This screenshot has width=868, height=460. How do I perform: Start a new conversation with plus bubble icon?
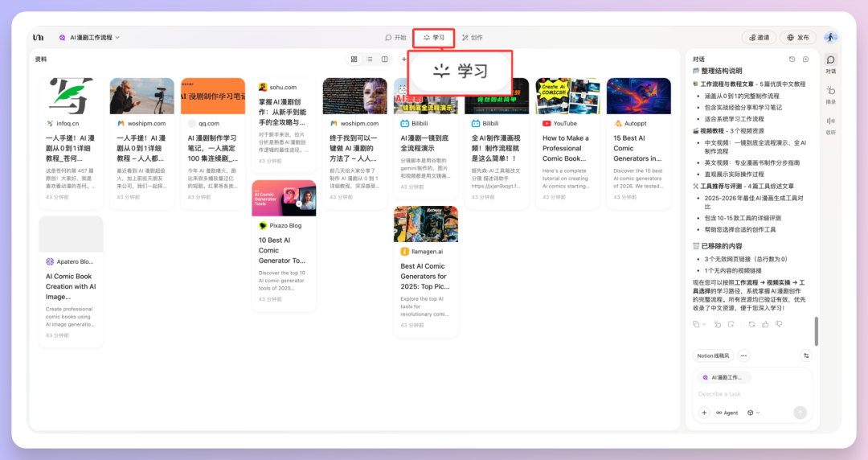(806, 60)
